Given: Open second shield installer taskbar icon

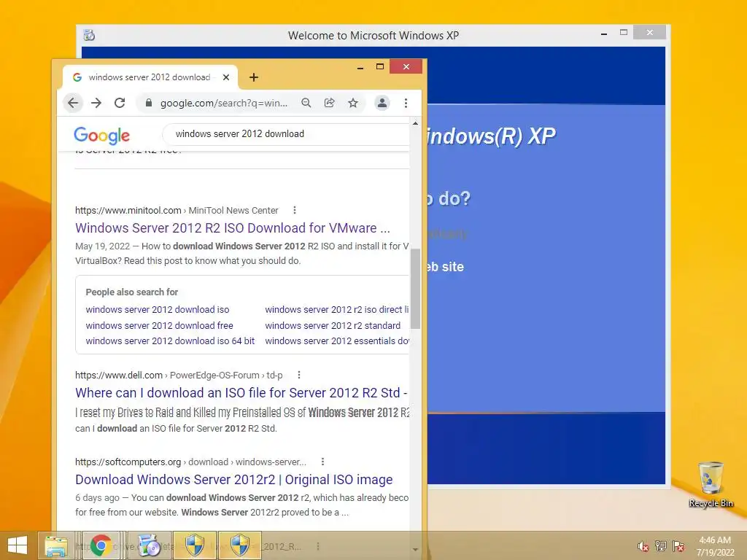Looking at the screenshot, I should (x=239, y=545).
